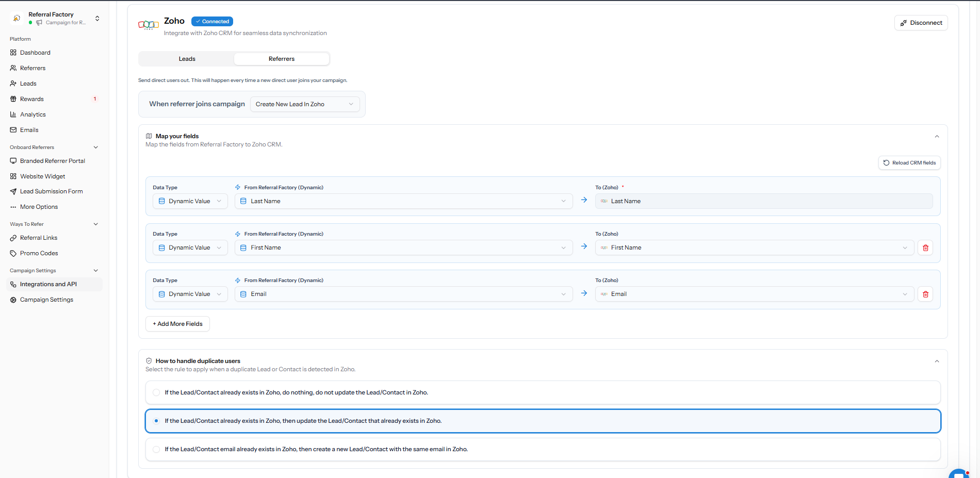Select the 'create a new Lead/Contact' duplicate rule

click(543, 449)
